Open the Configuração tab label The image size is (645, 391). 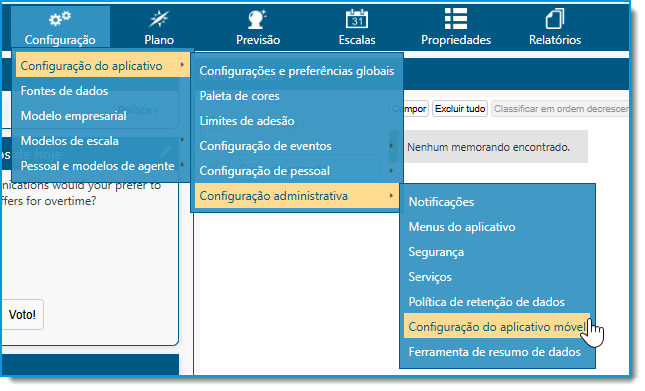click(x=60, y=40)
